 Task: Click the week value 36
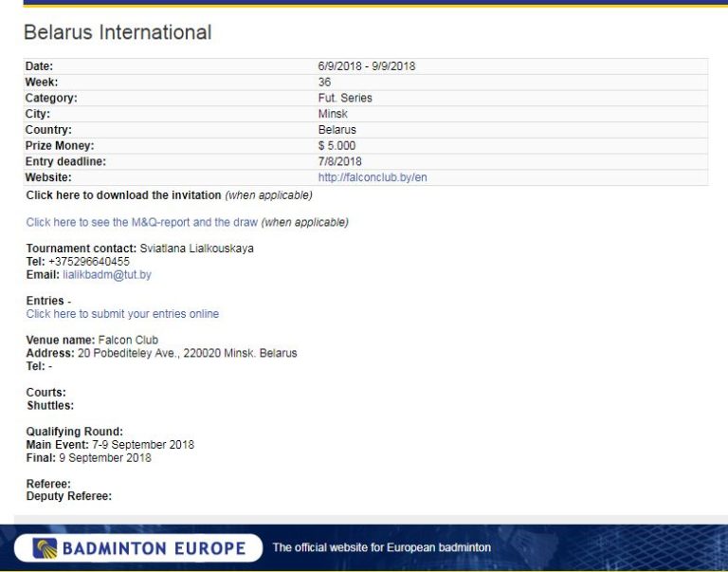tap(324, 83)
